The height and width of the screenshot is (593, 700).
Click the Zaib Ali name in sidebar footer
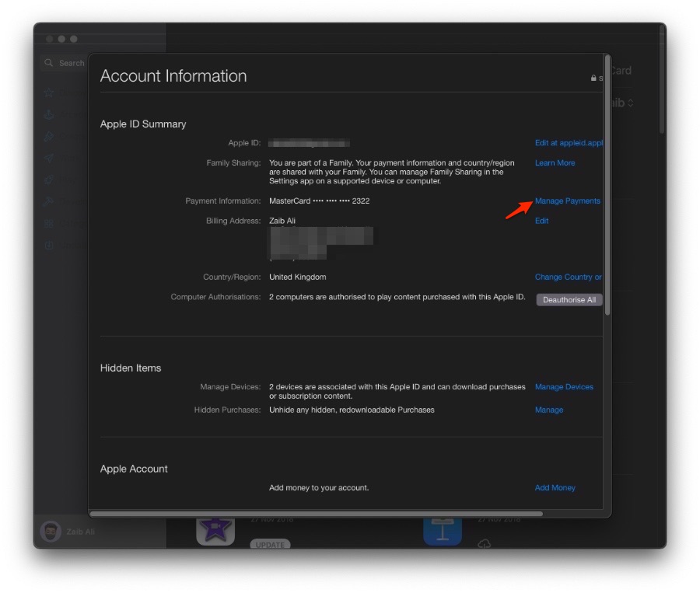click(x=80, y=532)
